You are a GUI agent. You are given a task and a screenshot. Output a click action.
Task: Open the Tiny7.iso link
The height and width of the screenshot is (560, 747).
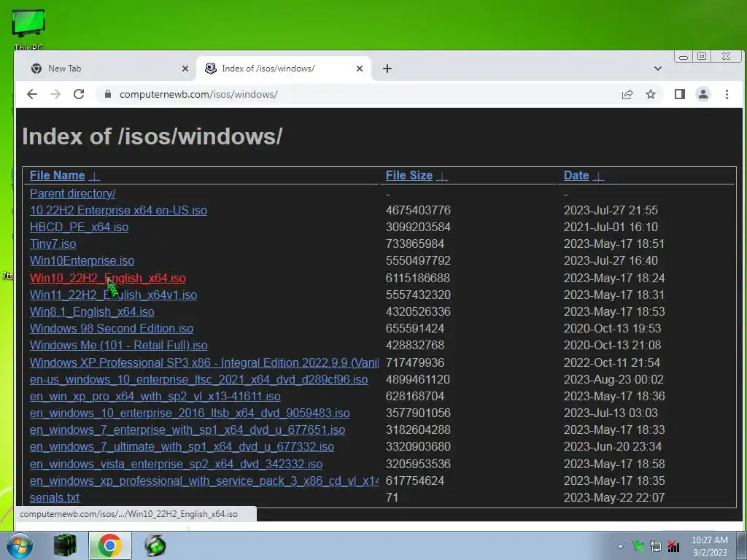pos(53,244)
